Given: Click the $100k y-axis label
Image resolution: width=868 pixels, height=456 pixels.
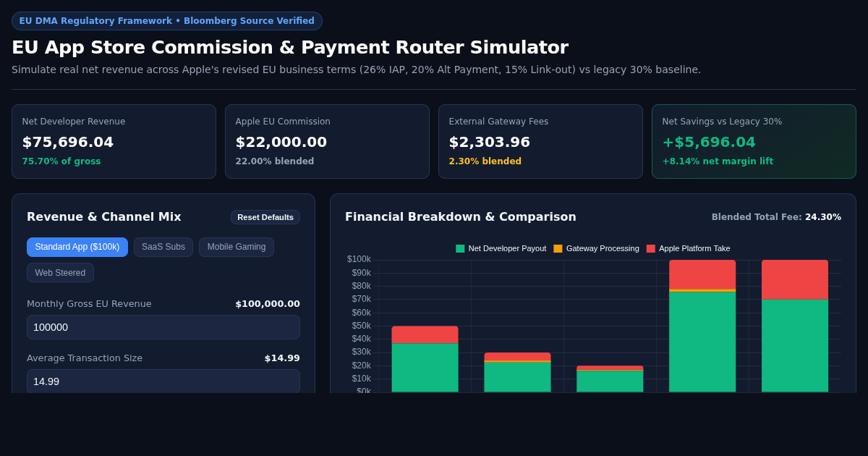Looking at the screenshot, I should 359,259.
